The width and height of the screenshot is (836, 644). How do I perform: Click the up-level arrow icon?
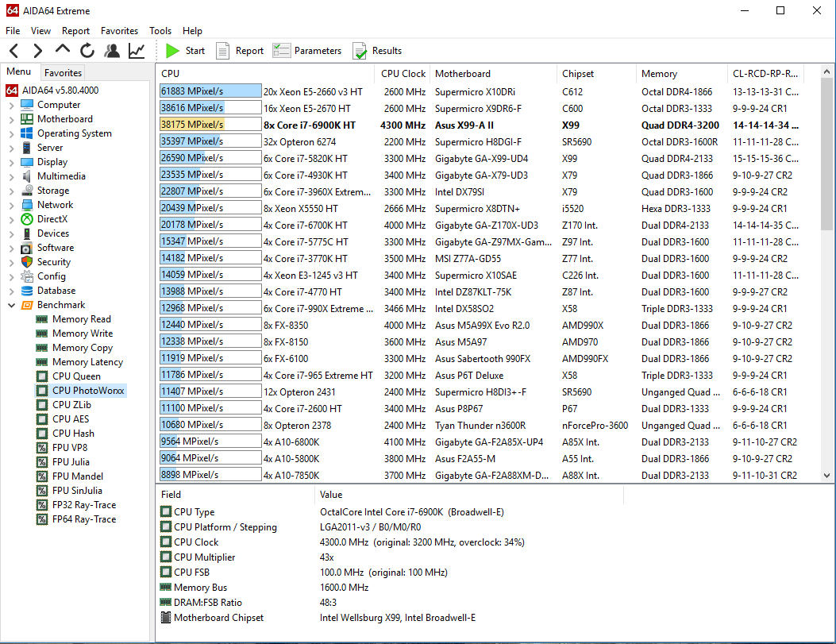pos(63,50)
